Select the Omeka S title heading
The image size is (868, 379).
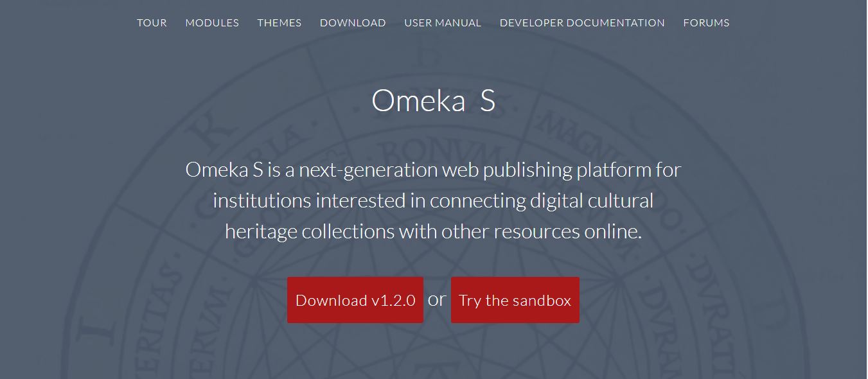click(433, 101)
